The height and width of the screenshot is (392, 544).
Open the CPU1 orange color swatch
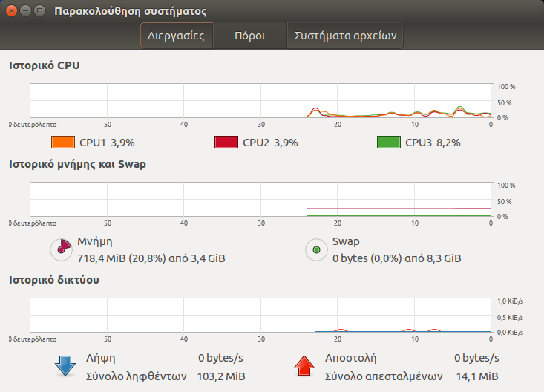pyautogui.click(x=63, y=143)
